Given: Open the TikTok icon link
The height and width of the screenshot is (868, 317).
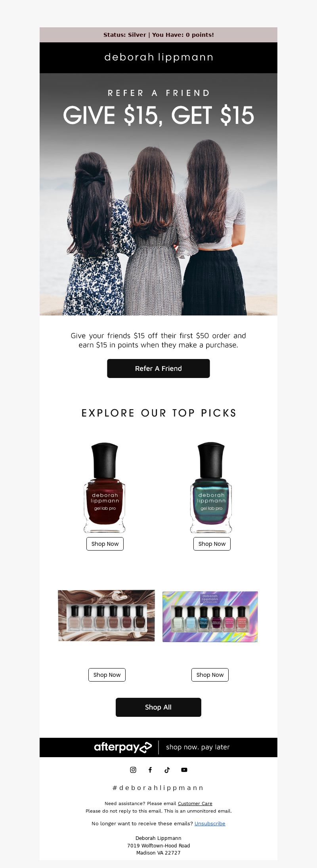Looking at the screenshot, I should (x=167, y=769).
